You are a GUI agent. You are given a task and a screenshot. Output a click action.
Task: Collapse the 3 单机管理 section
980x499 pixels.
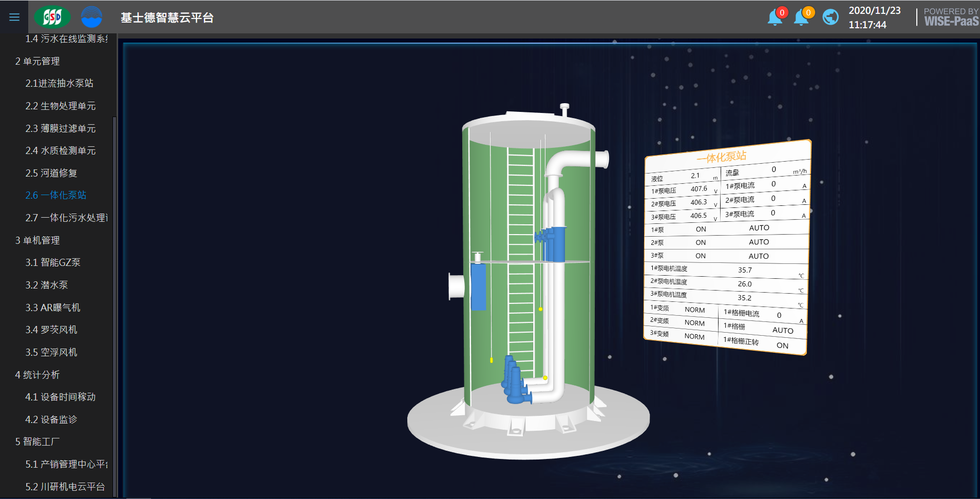pos(37,240)
